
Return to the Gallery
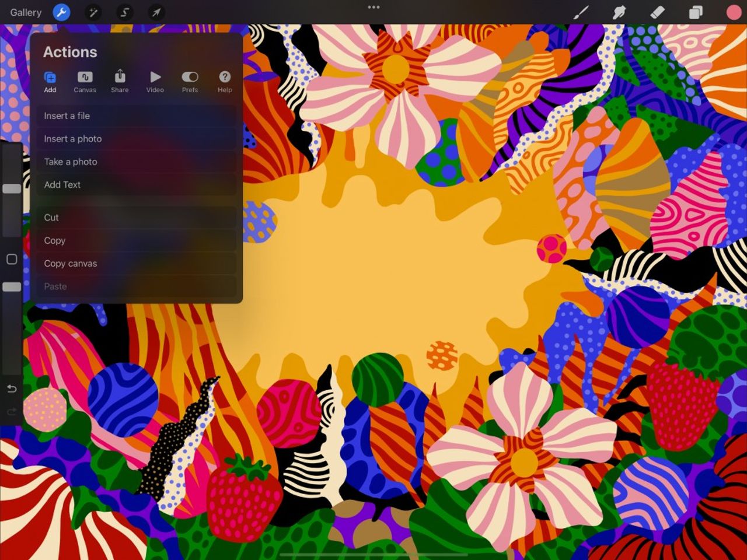[x=25, y=12]
